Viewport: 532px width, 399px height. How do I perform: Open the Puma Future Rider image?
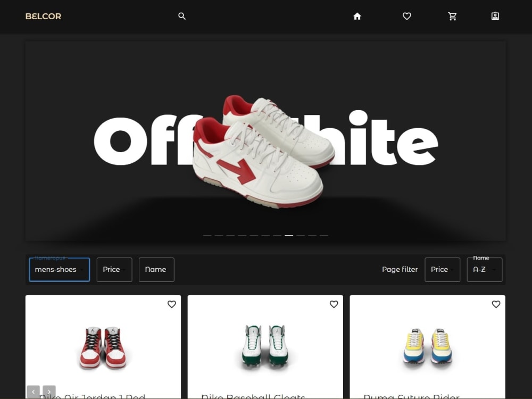[x=428, y=346]
